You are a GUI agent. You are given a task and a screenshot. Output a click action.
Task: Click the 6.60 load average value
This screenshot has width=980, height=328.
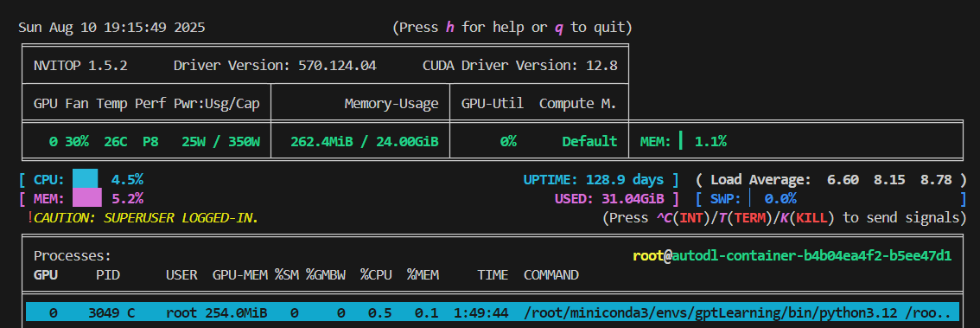pyautogui.click(x=843, y=180)
